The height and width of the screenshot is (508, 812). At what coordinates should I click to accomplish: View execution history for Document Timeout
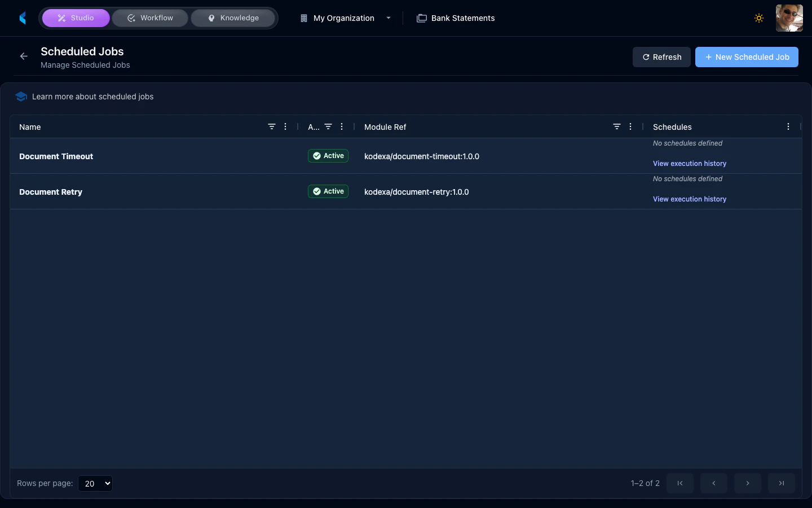pos(689,163)
